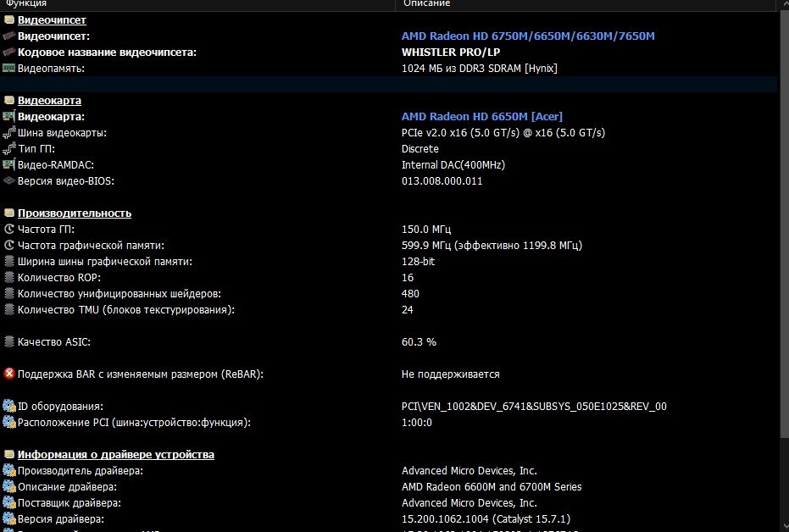The height and width of the screenshot is (532, 789).
Task: Click the gear icon beside Описание драйвера
Action: pyautogui.click(x=9, y=486)
